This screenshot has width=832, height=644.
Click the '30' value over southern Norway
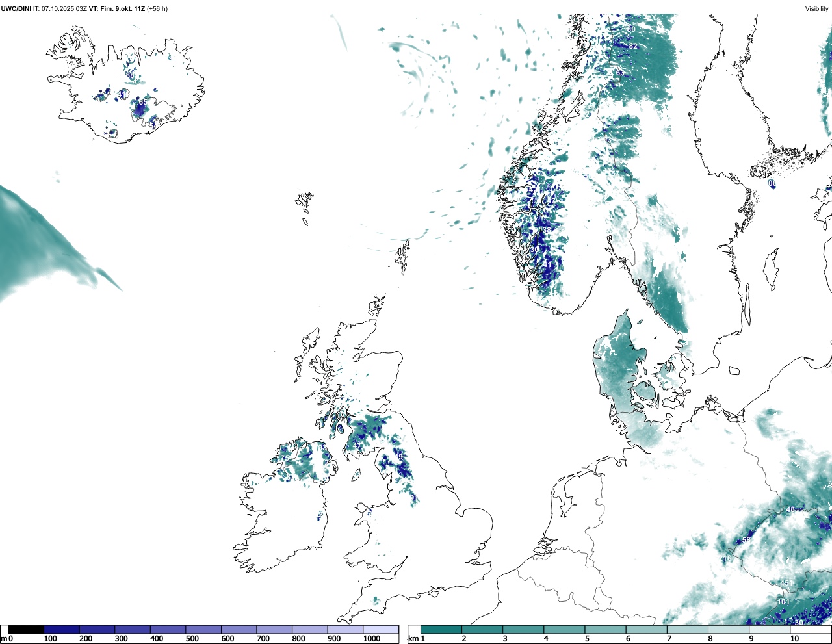(535, 250)
